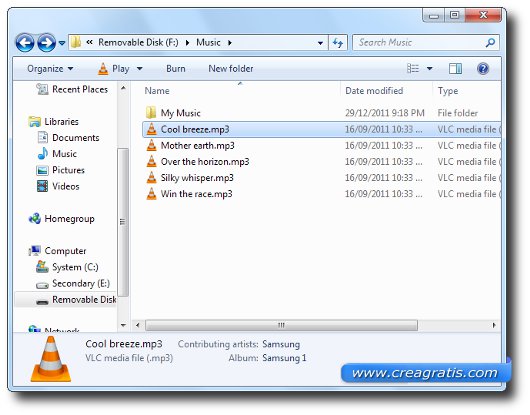530x415 pixels.
Task: Click VLC icon of Mother earth.mp3
Action: [151, 145]
